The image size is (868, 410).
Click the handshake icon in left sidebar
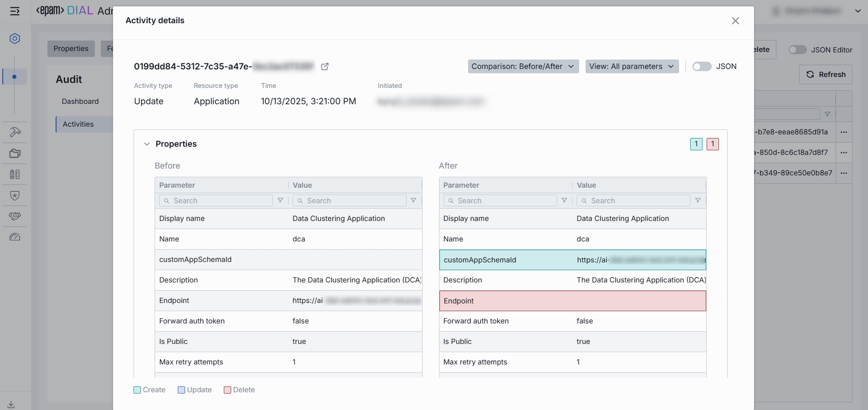pos(15,216)
